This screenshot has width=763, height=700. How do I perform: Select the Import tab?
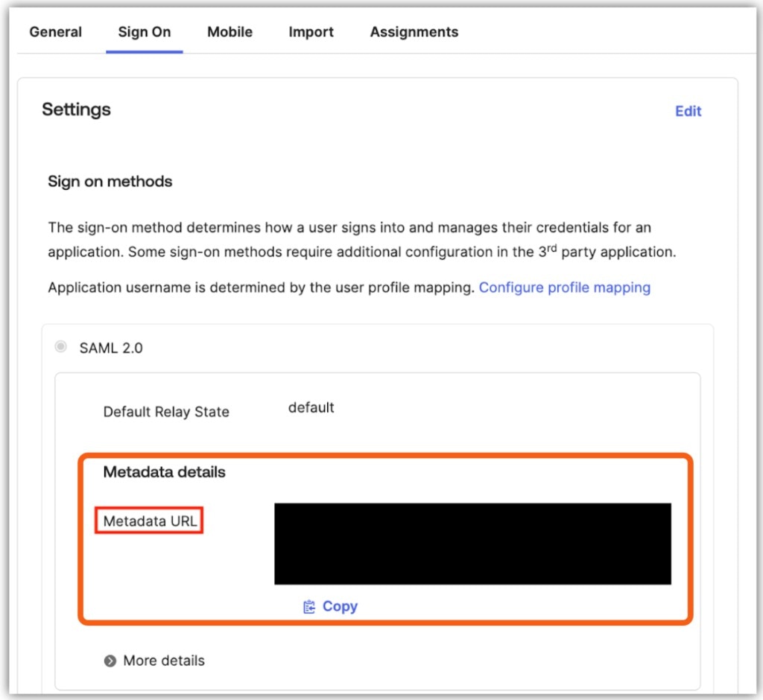(x=311, y=32)
